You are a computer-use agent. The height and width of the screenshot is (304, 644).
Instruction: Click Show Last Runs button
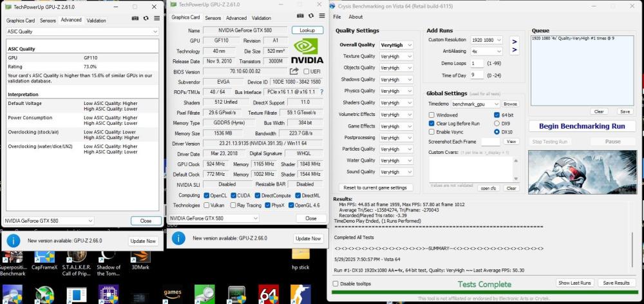click(x=574, y=283)
